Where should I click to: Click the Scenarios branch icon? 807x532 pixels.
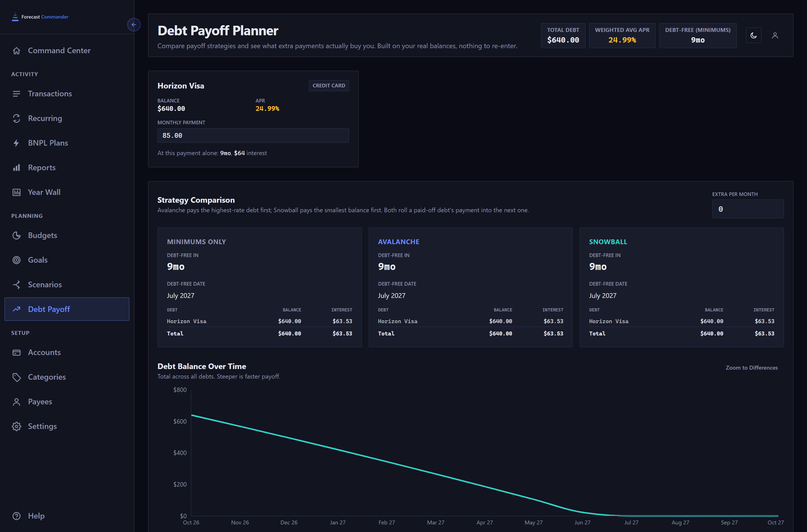[16, 285]
